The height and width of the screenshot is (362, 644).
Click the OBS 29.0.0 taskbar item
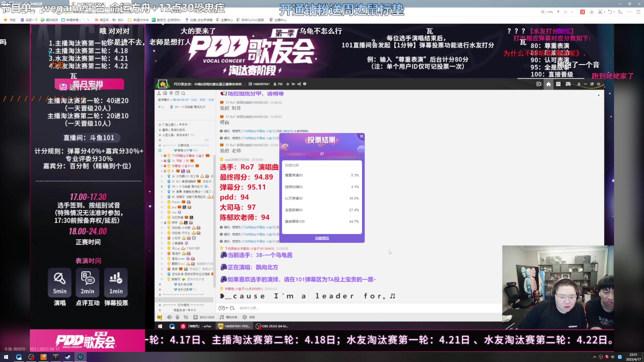(x=272, y=326)
